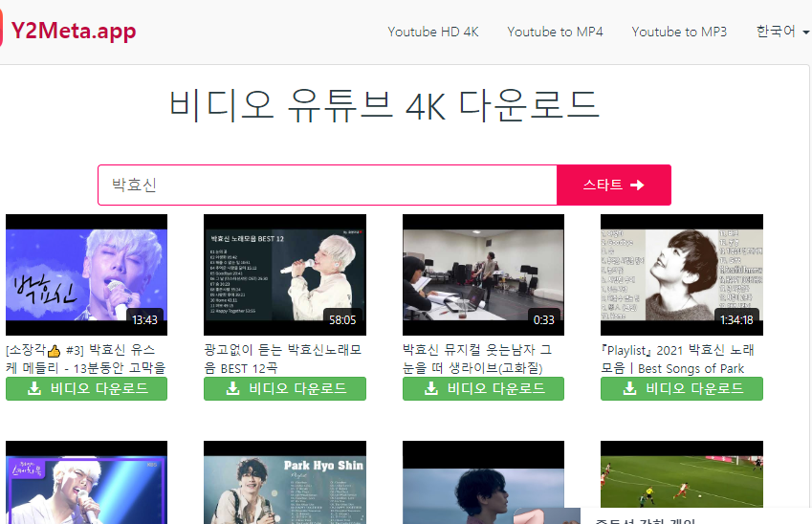The height and width of the screenshot is (524, 812).
Task: Click the heading '비디오 유튜브 4K 다운로드'
Action: click(384, 105)
